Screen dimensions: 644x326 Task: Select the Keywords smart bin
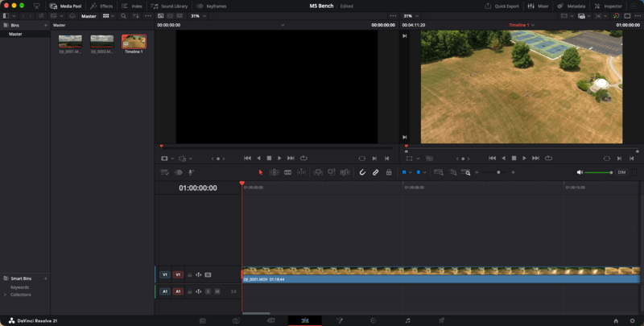pyautogui.click(x=19, y=287)
